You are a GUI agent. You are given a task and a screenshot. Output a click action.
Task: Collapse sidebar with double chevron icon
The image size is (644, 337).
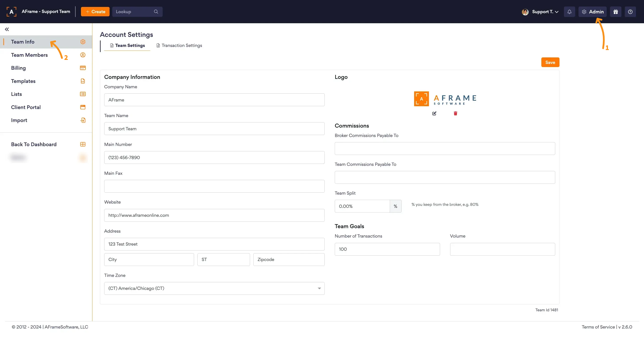[7, 29]
